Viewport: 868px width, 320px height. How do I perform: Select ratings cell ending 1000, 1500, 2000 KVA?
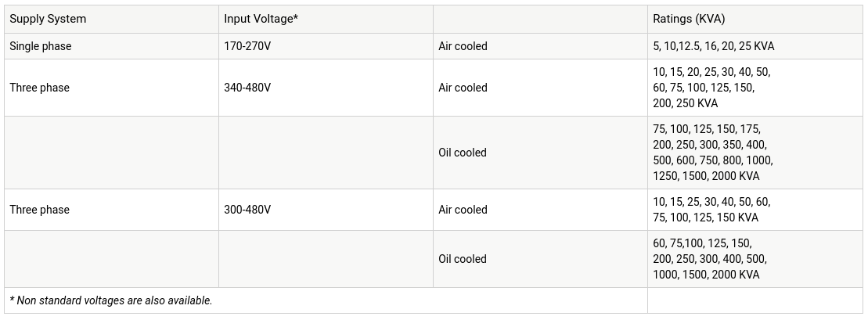point(709,259)
